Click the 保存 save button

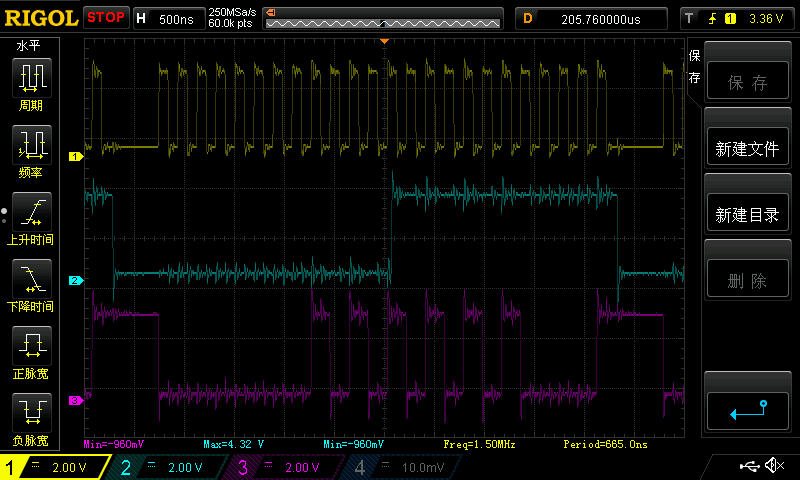[747, 82]
